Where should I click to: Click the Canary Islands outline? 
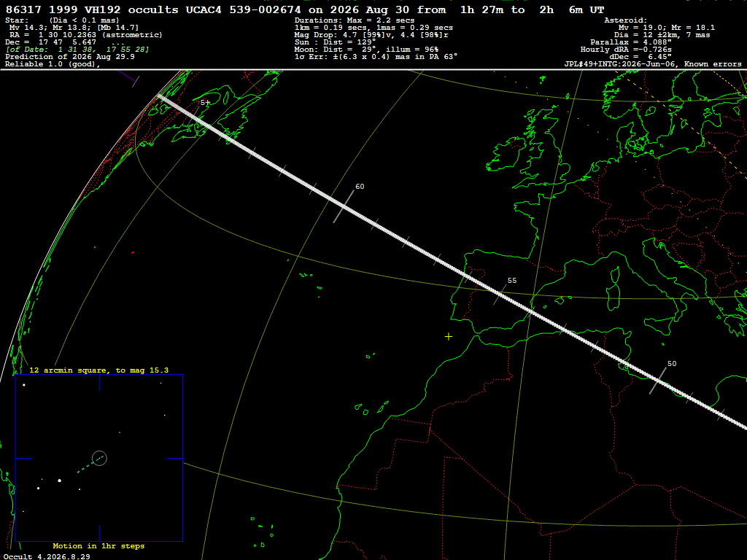click(x=371, y=408)
